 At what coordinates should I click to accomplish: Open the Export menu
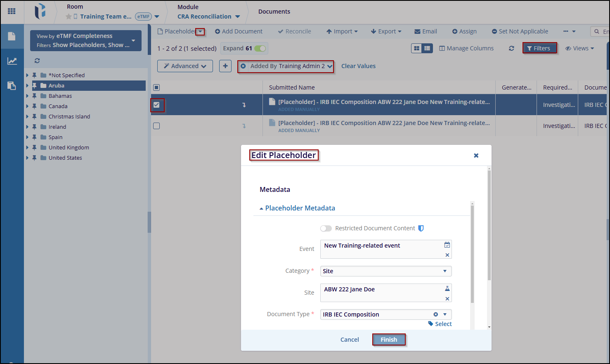386,31
